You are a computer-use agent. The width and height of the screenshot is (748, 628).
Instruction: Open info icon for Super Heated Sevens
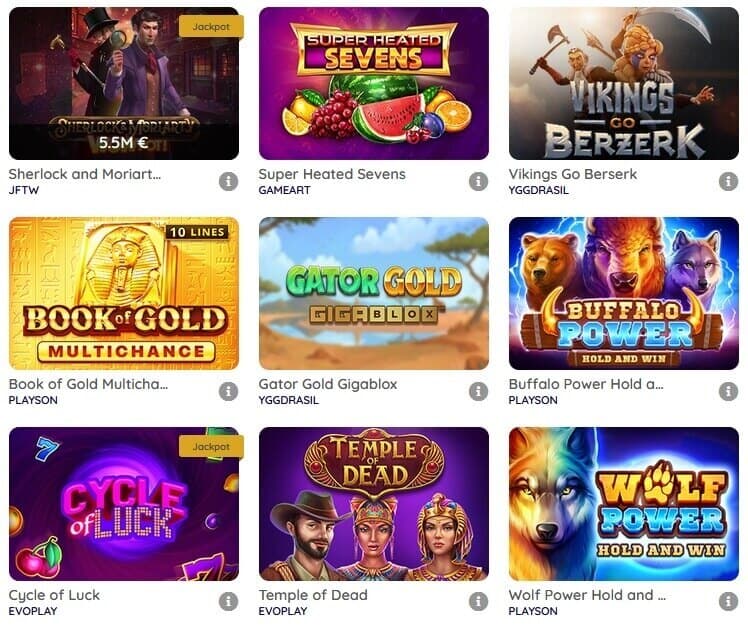point(478,181)
